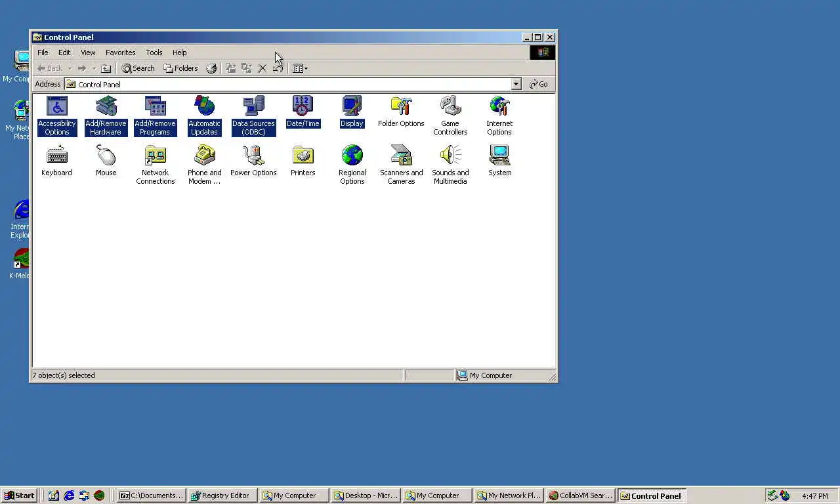This screenshot has width=840, height=504.
Task: Open the View menu
Action: (88, 52)
